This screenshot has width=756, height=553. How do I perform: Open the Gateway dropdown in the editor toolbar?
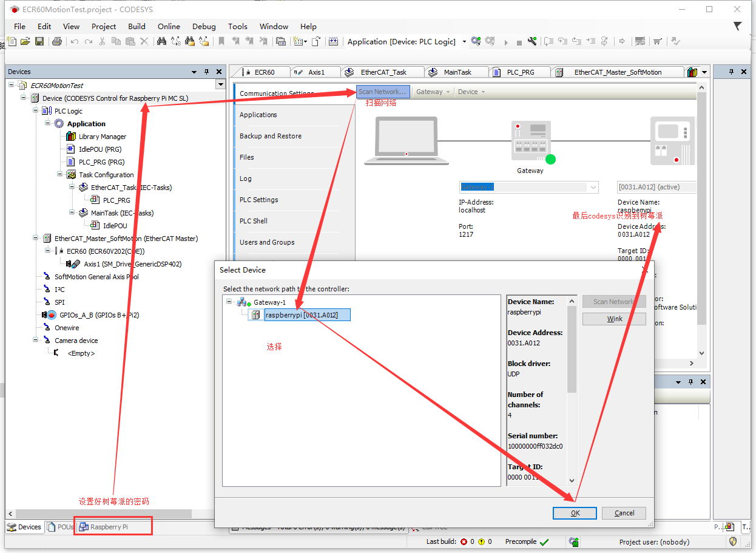pyautogui.click(x=433, y=92)
